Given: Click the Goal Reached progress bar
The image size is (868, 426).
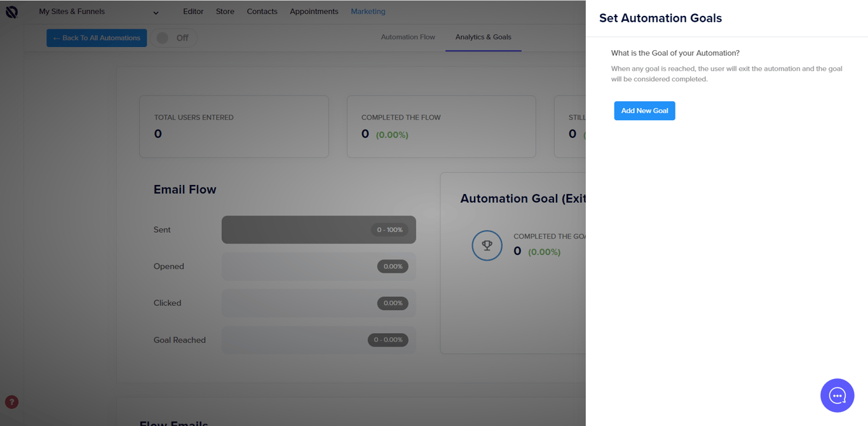Looking at the screenshot, I should coord(318,340).
